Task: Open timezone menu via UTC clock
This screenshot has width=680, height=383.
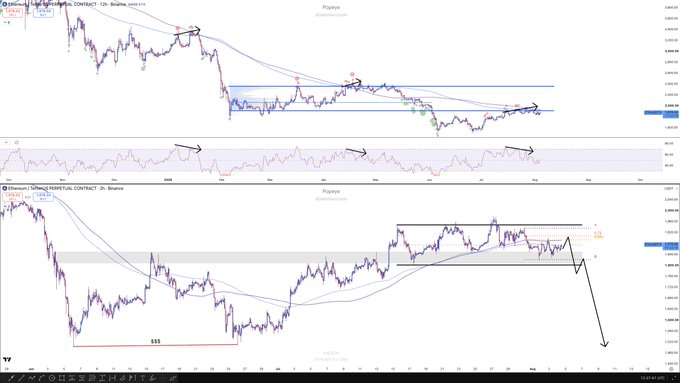Action: [653, 378]
